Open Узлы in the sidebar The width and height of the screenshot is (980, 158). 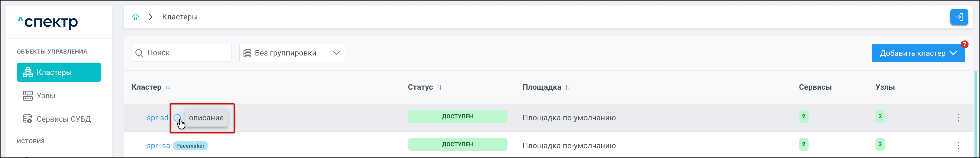point(46,96)
